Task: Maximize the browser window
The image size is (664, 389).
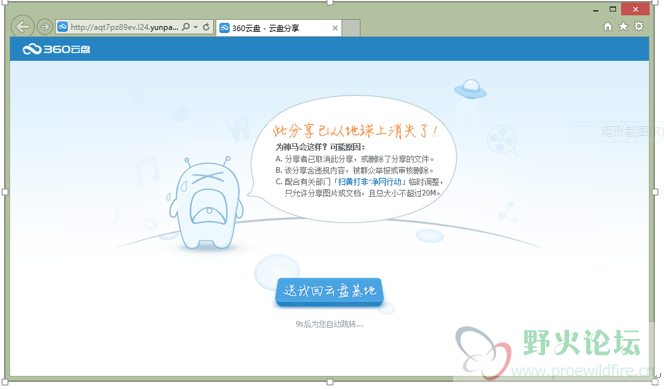Action: (613, 9)
